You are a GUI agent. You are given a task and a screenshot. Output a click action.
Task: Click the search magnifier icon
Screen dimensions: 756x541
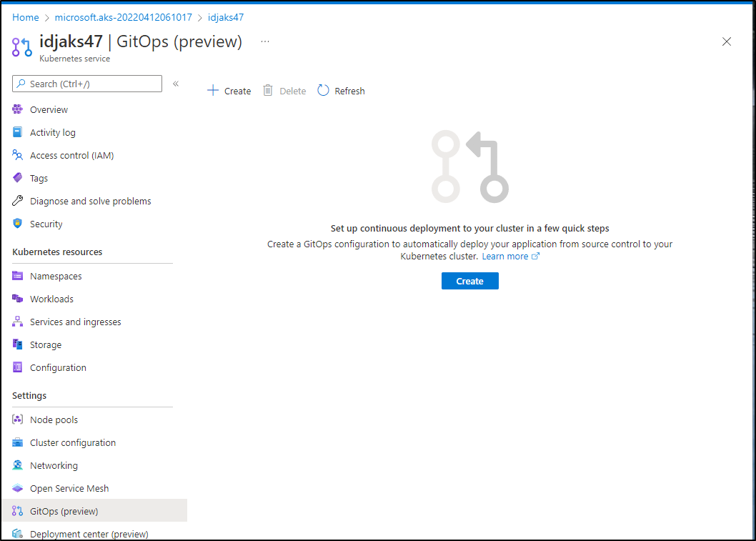click(21, 84)
